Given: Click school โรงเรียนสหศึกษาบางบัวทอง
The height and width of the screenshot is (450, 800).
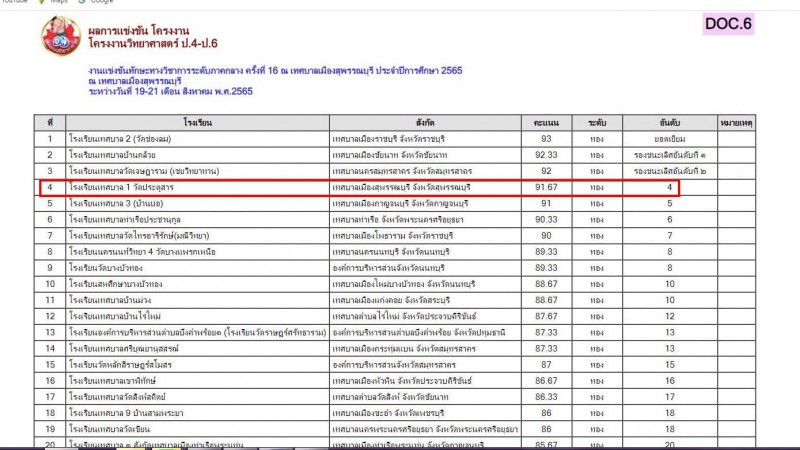Looking at the screenshot, I should tap(116, 284).
